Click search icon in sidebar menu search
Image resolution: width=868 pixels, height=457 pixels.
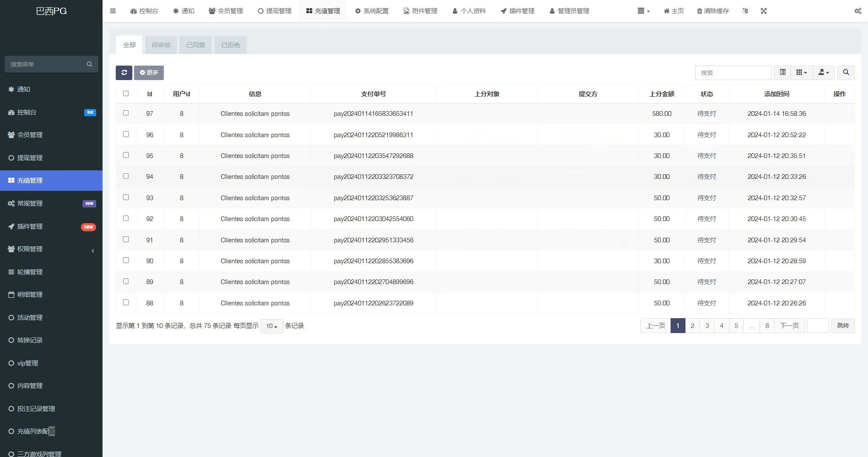point(89,64)
